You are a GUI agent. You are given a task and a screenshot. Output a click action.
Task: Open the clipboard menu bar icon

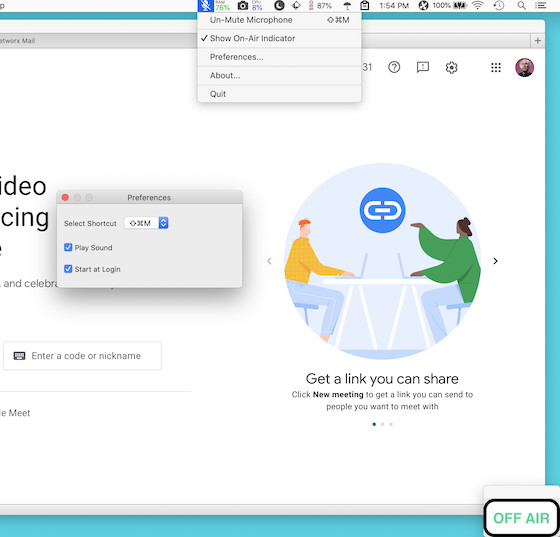[x=365, y=6]
